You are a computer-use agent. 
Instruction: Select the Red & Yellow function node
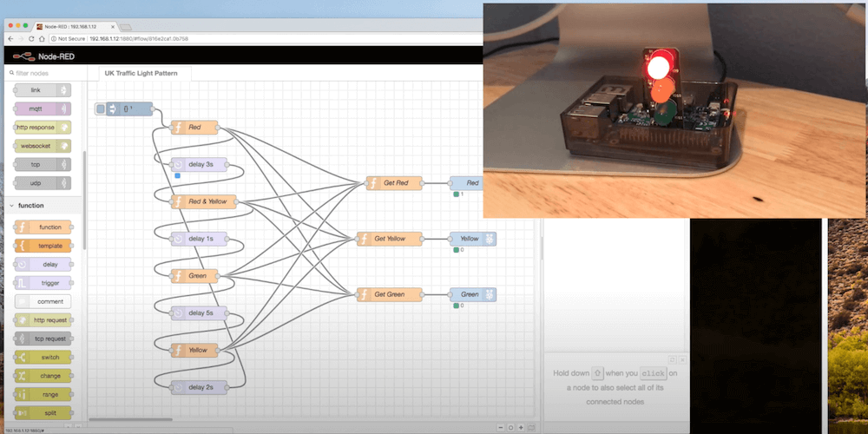204,201
